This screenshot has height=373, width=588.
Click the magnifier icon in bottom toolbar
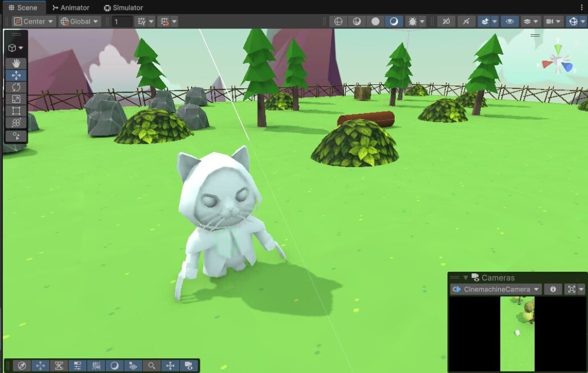152,366
